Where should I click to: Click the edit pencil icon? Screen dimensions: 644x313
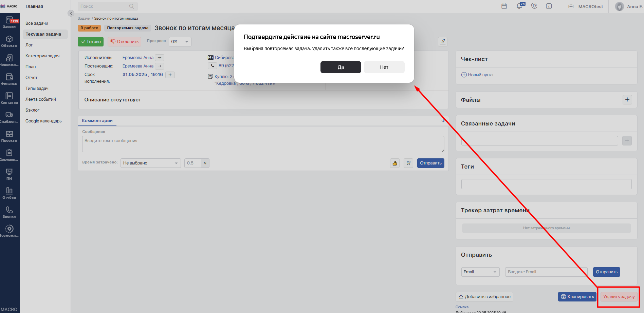(x=443, y=41)
